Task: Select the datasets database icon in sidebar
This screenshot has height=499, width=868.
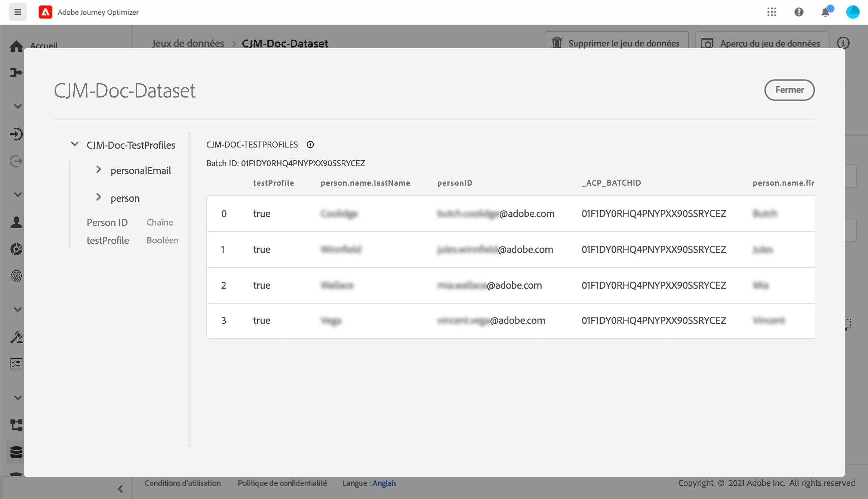Action: (16, 452)
